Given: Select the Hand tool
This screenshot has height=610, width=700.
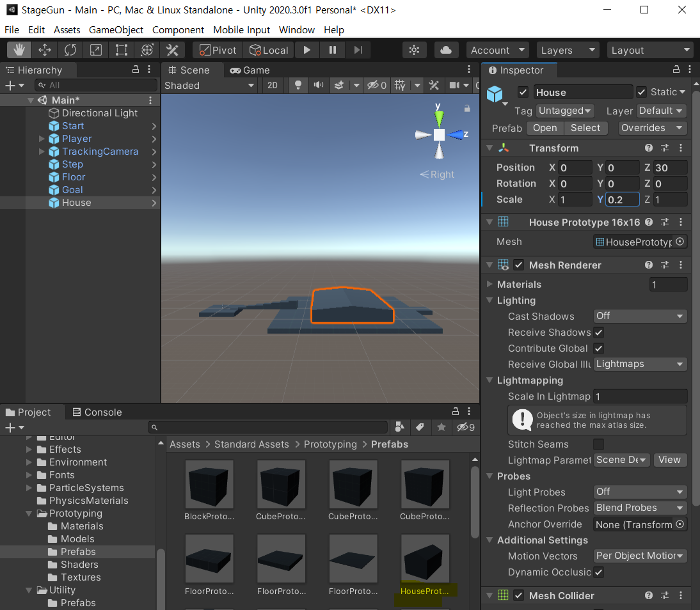Looking at the screenshot, I should tap(19, 50).
